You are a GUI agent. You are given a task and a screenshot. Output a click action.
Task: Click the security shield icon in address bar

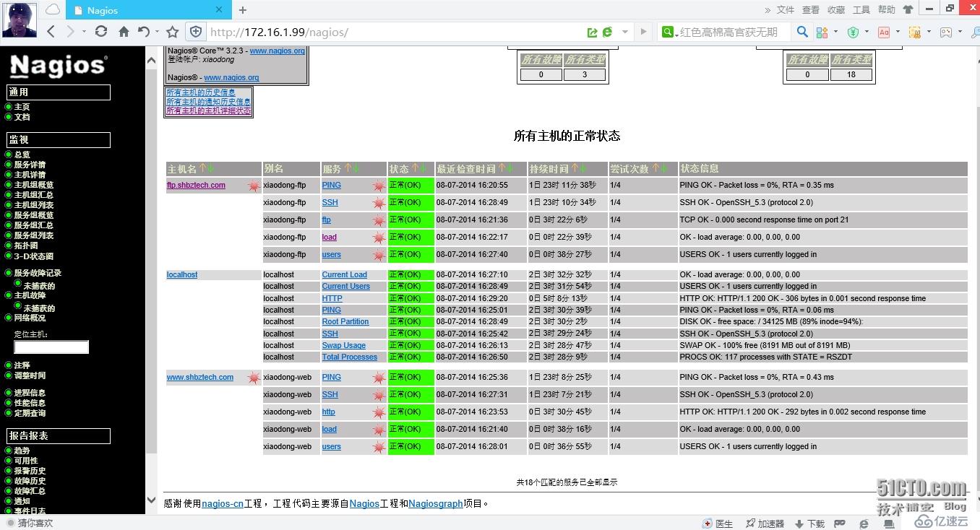coord(196,32)
